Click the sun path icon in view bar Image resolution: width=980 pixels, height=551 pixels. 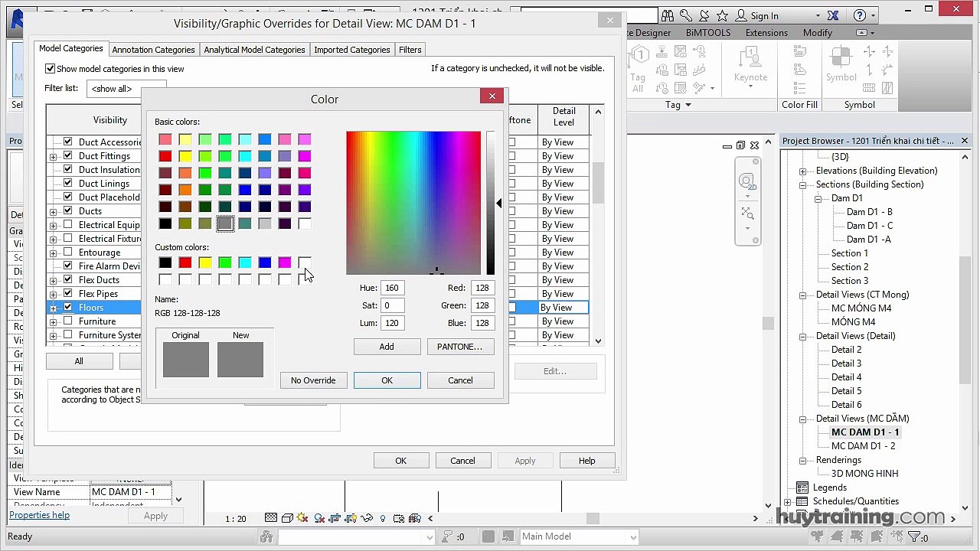tap(303, 518)
